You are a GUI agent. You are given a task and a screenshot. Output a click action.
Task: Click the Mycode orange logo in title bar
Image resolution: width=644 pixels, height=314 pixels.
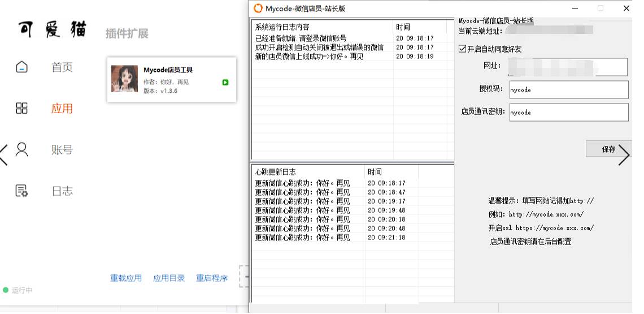tap(258, 8)
